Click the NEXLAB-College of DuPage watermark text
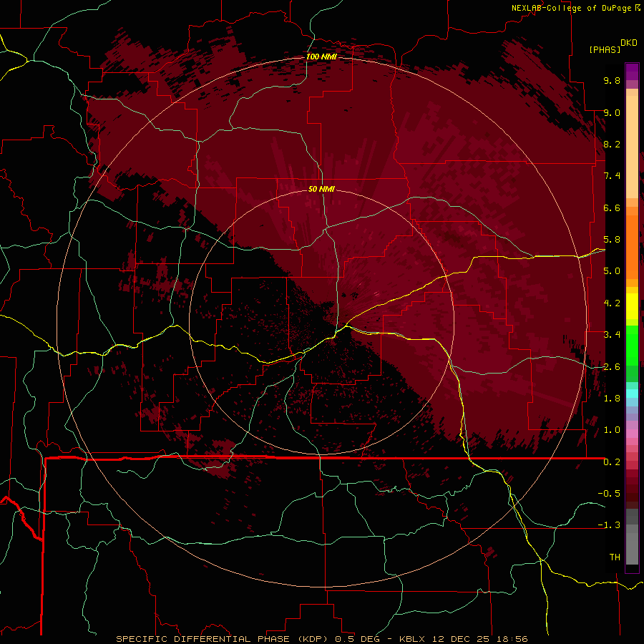The width and height of the screenshot is (644, 644). 571,8
